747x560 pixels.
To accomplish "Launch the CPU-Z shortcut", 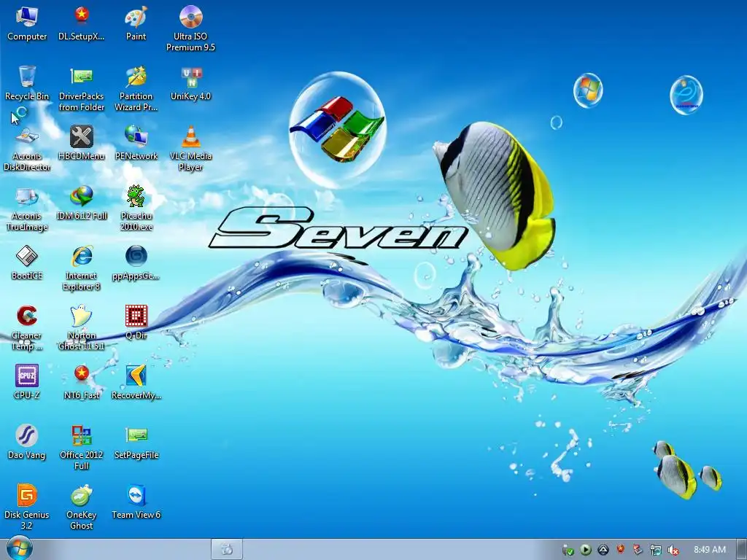I will (27, 382).
